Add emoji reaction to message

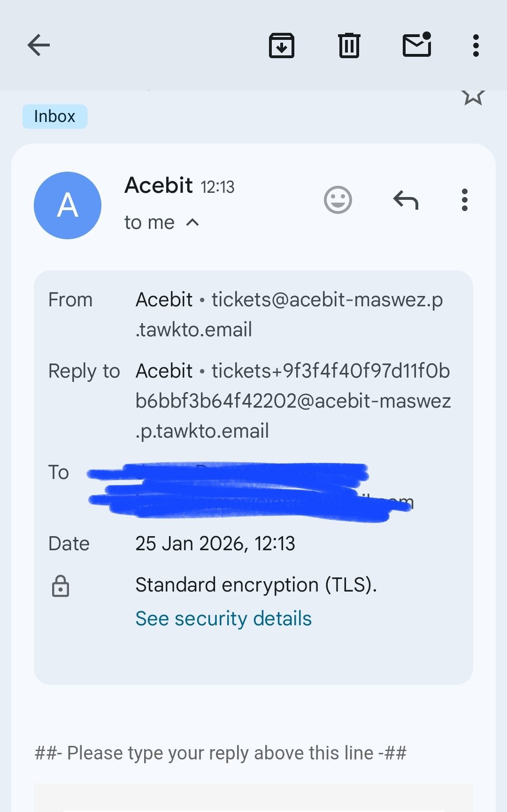coord(338,200)
